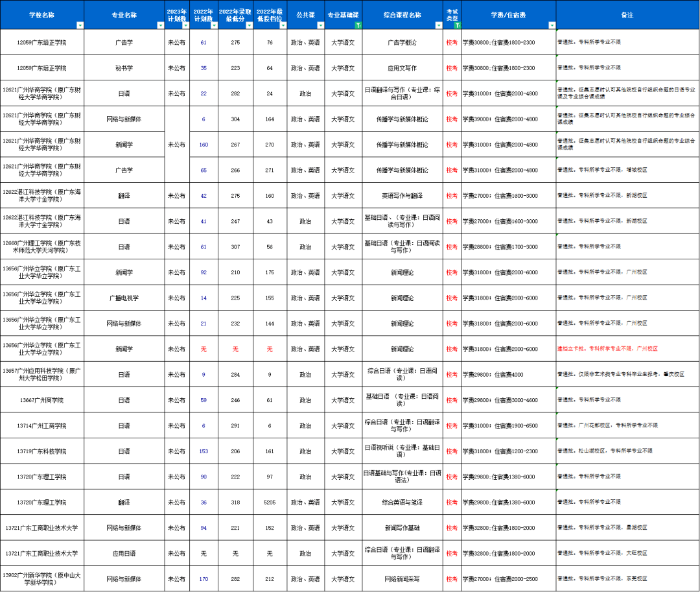Select the rank cell 270
This screenshot has height=592, width=700.
coord(270,145)
